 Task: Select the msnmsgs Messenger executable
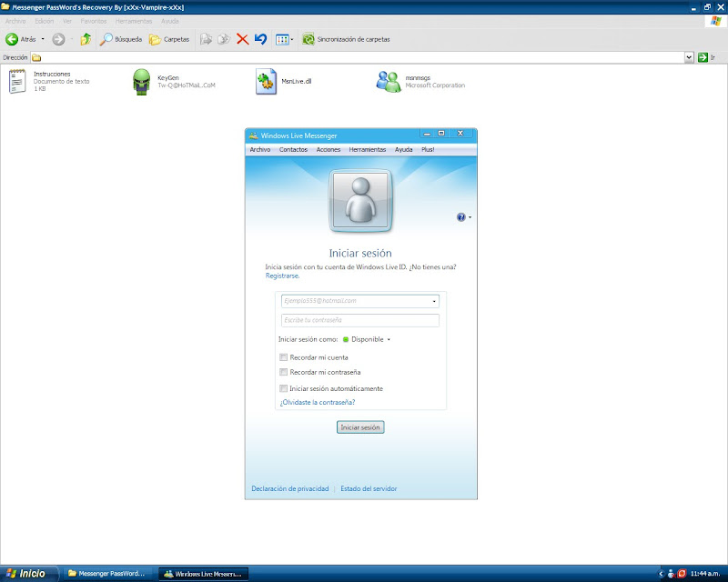(x=420, y=82)
